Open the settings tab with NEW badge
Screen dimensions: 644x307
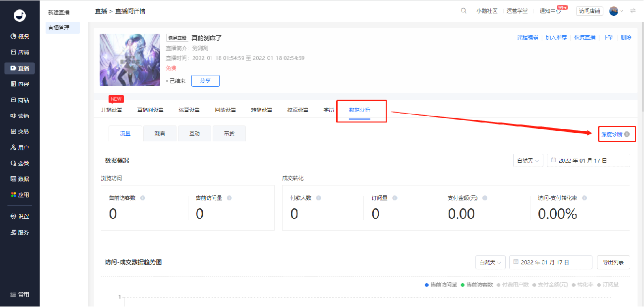(x=112, y=110)
